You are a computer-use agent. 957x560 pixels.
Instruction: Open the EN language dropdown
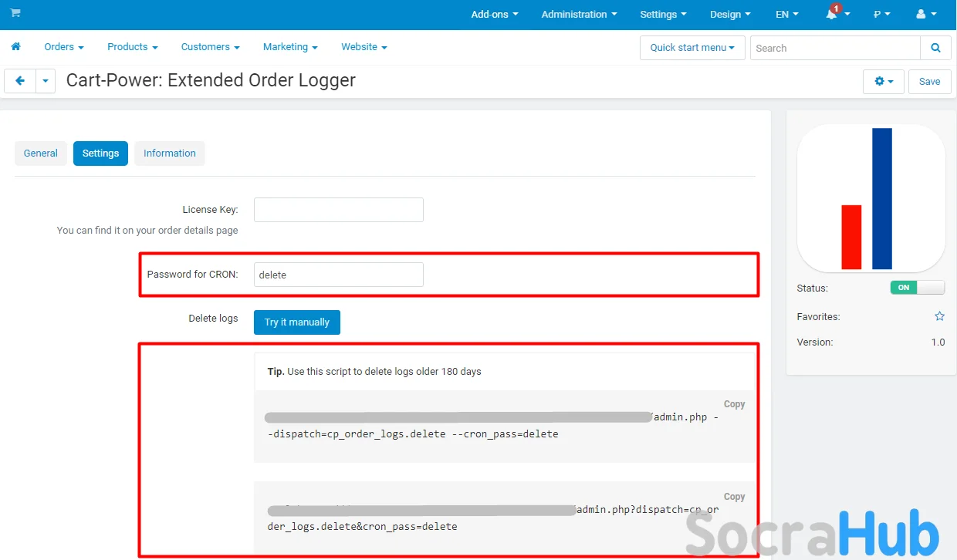coord(786,15)
